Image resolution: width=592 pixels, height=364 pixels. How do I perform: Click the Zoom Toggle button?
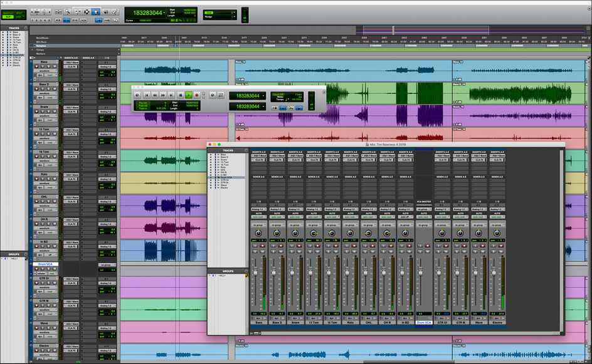[x=58, y=12]
